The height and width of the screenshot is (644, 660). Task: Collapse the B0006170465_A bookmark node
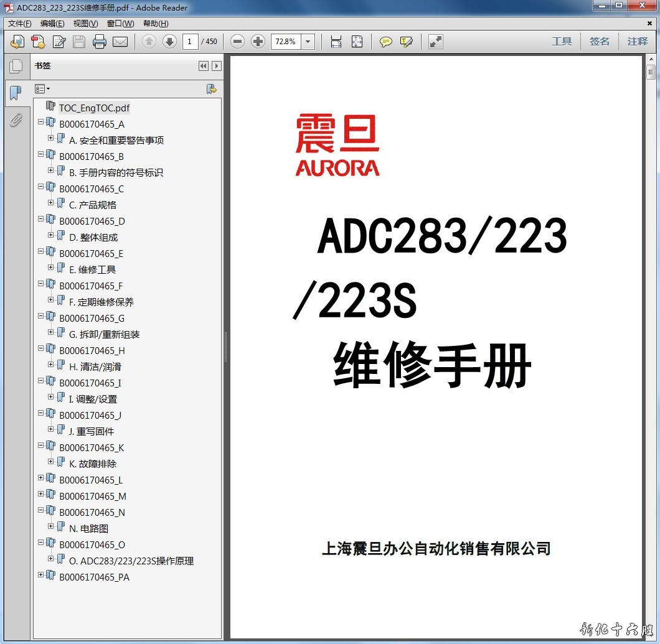pos(41,122)
